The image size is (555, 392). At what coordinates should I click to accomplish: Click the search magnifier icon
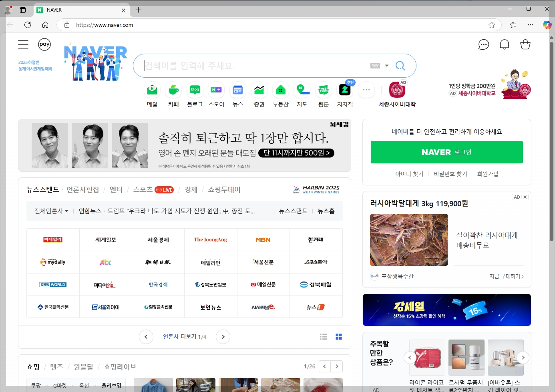tap(400, 66)
